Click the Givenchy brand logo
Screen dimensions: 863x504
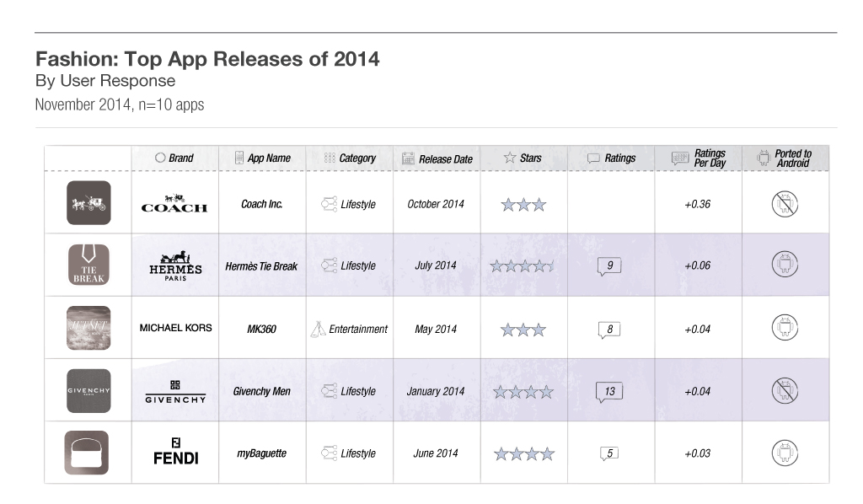[175, 391]
